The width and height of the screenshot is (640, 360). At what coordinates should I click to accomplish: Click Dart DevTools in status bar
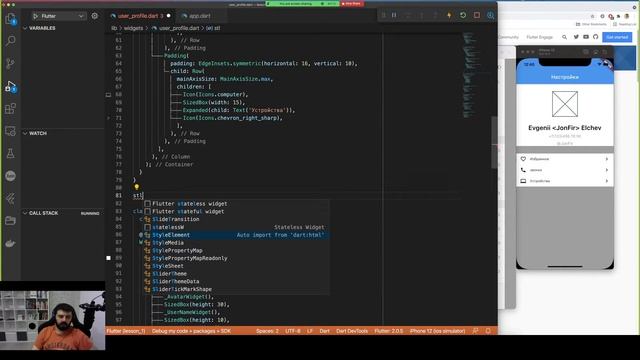coord(352,331)
